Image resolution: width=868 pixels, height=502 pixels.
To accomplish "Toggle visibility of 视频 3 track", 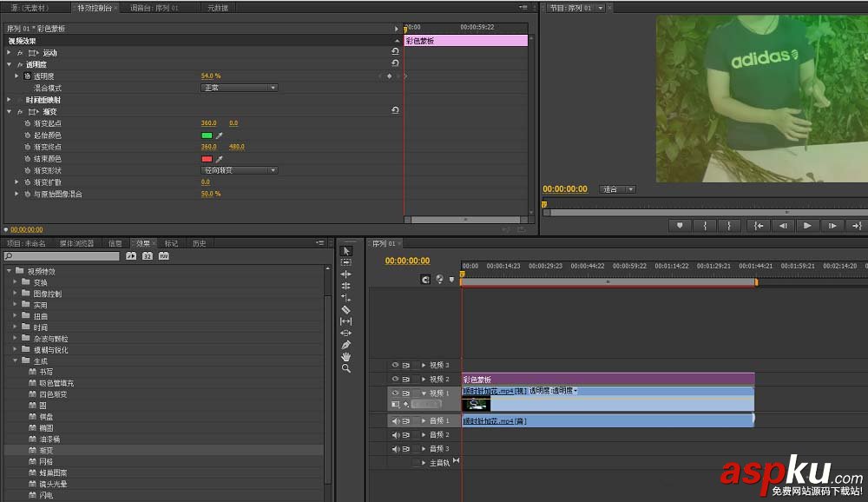I will (x=395, y=366).
